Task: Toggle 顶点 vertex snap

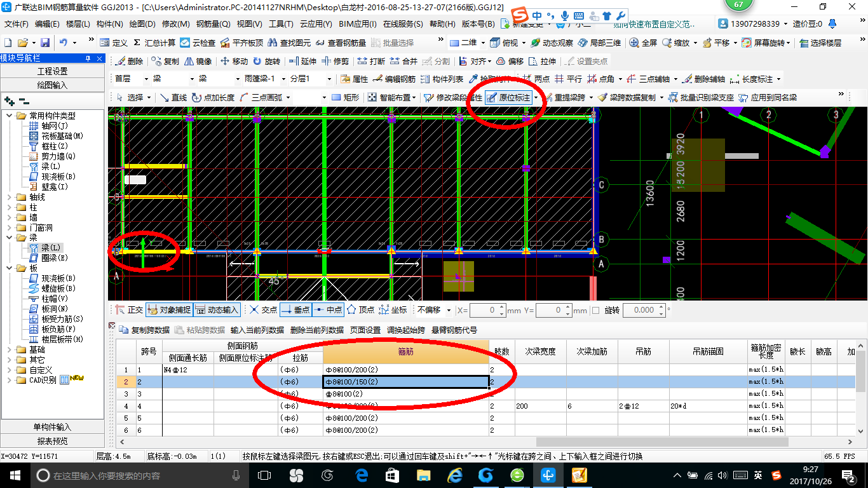Action: tap(360, 310)
